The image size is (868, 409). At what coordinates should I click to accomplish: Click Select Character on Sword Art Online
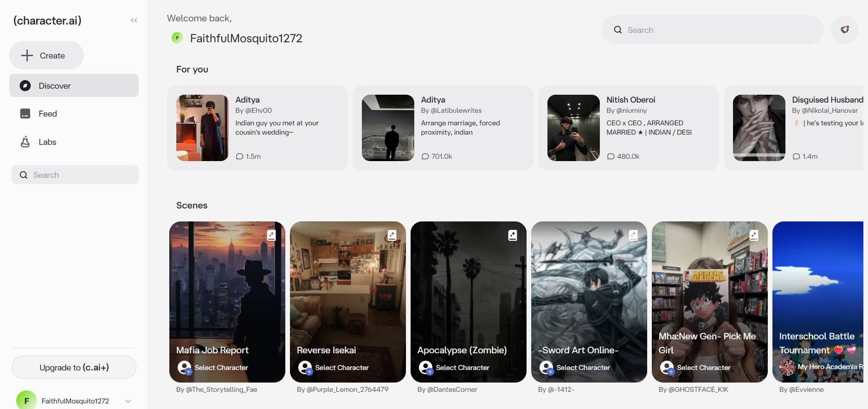[583, 368]
